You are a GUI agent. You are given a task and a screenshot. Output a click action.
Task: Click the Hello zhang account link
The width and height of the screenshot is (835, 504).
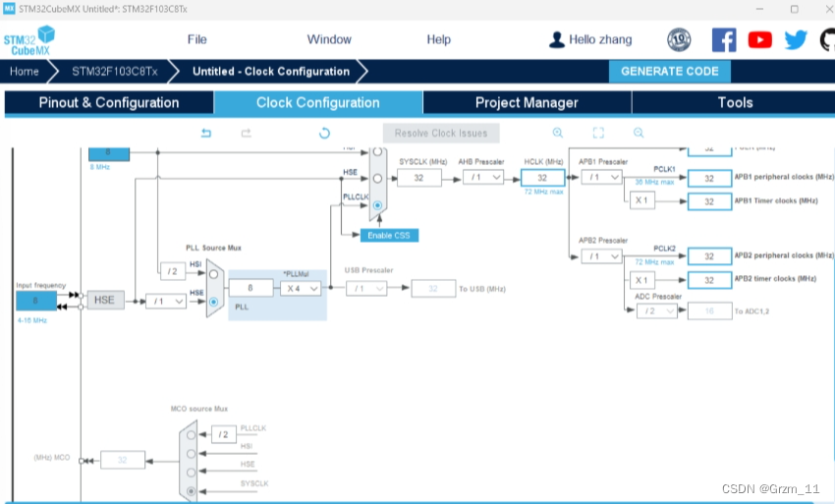click(600, 39)
